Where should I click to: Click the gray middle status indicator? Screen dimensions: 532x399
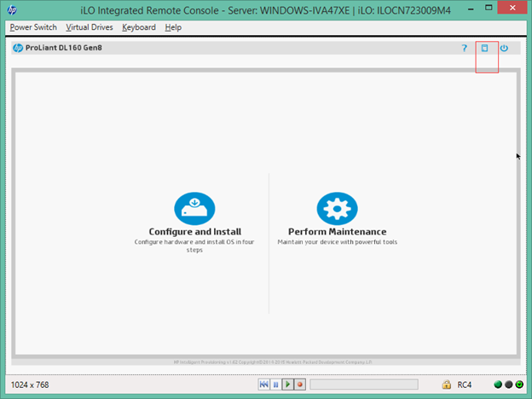[x=509, y=385]
